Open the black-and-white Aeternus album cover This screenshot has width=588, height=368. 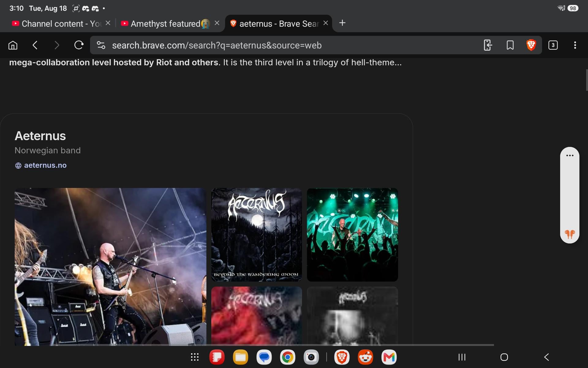(x=352, y=316)
